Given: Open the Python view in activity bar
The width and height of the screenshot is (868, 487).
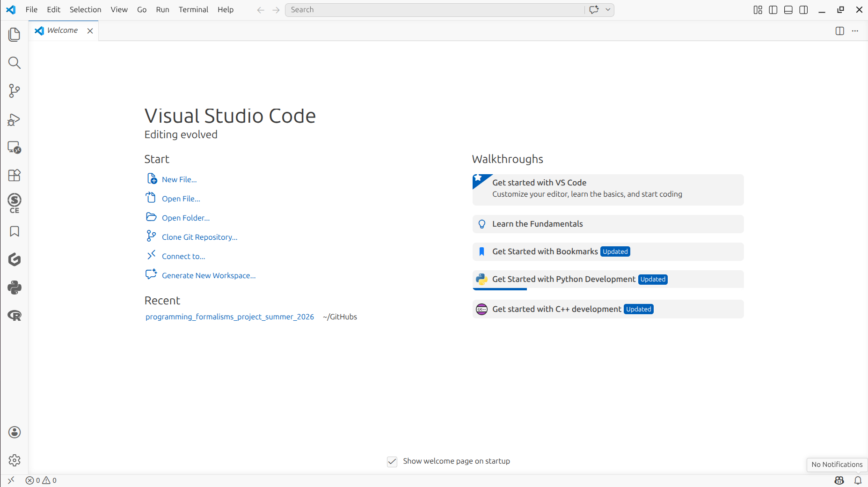Looking at the screenshot, I should 15,288.
